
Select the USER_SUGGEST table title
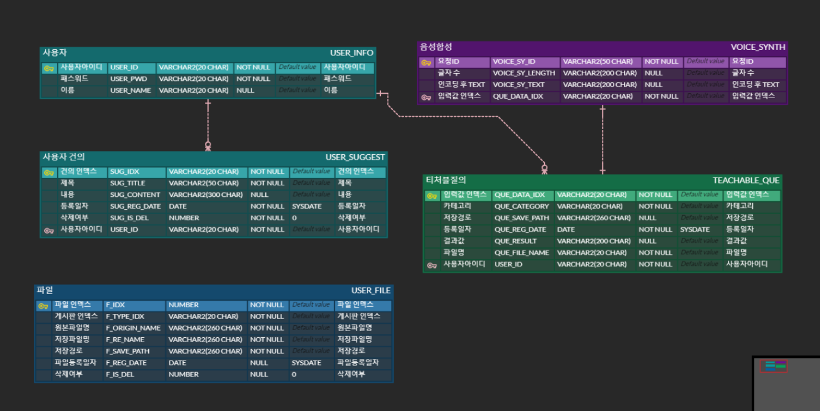pyautogui.click(x=355, y=157)
